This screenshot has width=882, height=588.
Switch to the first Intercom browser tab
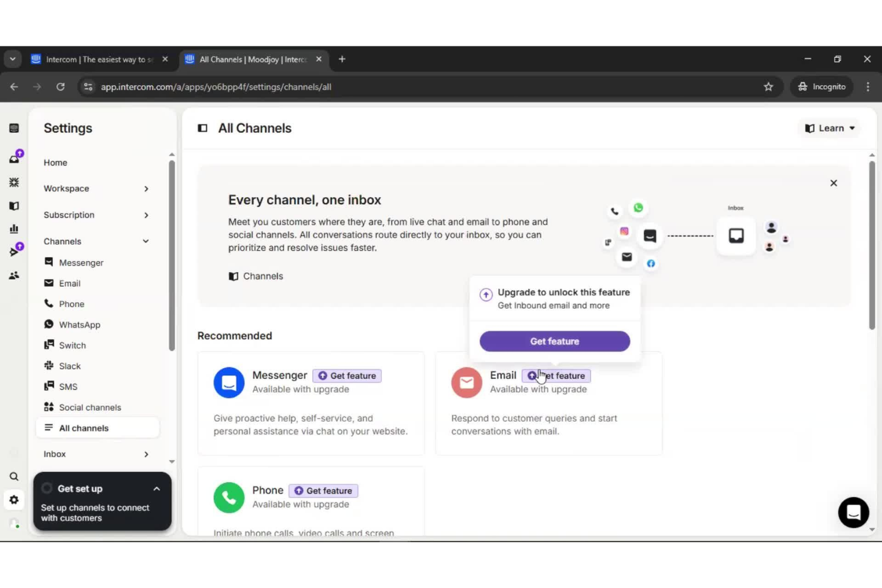tap(100, 59)
